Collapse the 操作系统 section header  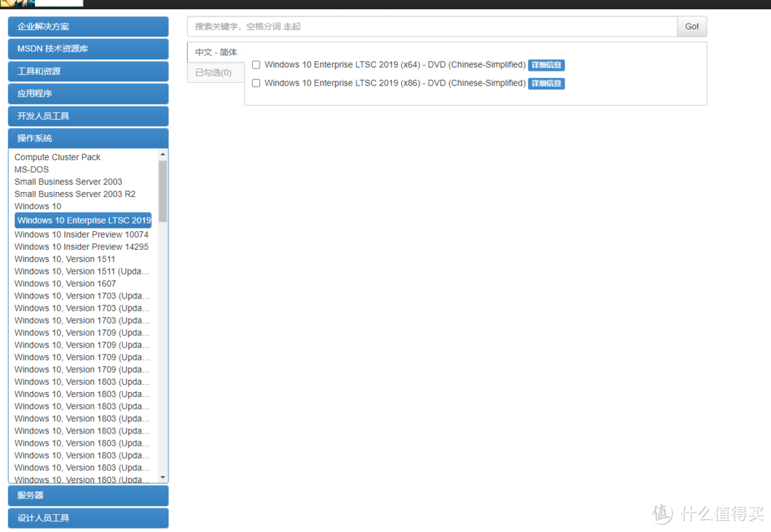[88, 138]
